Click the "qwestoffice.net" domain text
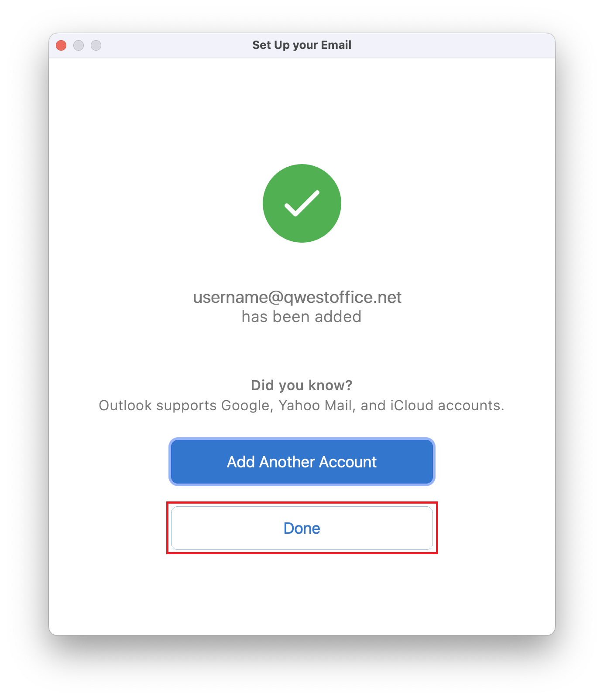Viewport: 604px width, 700px height. [x=343, y=297]
